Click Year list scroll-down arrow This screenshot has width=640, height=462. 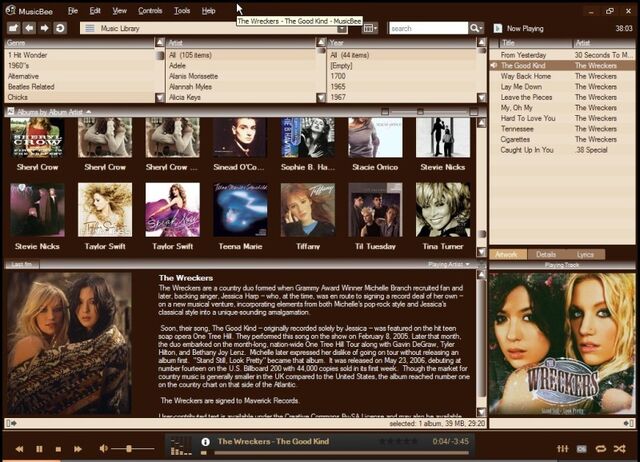coord(482,98)
